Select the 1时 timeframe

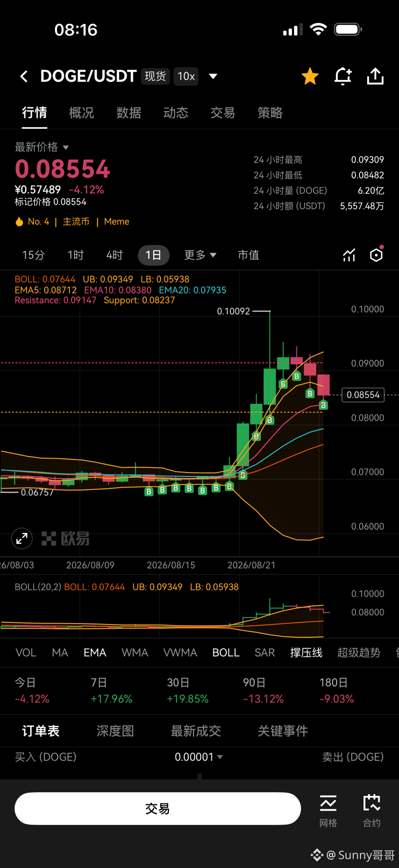coord(76,255)
